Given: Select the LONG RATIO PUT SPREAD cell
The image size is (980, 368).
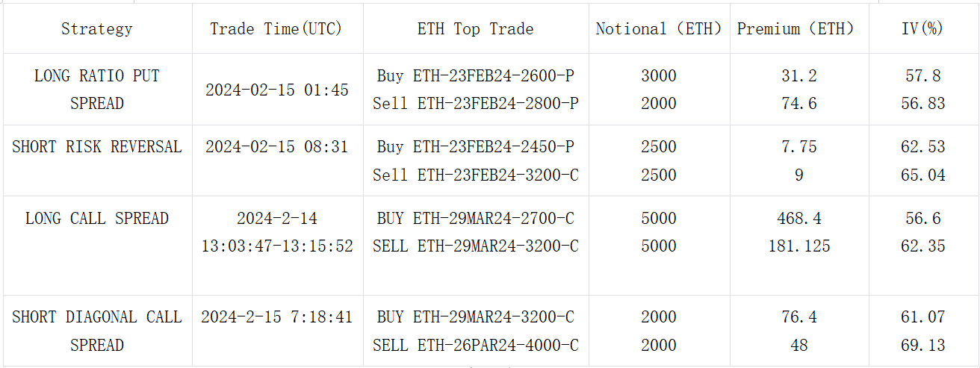Looking at the screenshot, I should (x=96, y=90).
